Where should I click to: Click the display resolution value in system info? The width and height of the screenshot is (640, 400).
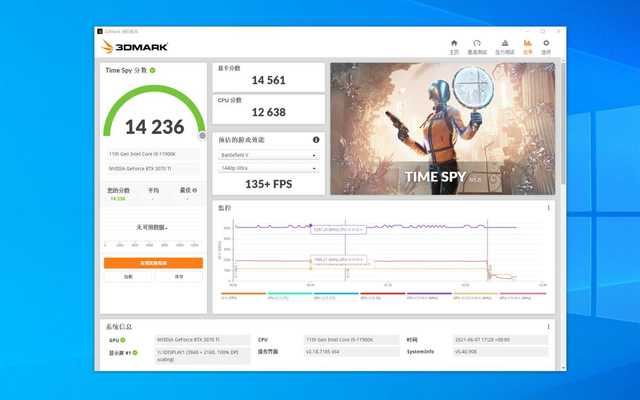pos(202,356)
